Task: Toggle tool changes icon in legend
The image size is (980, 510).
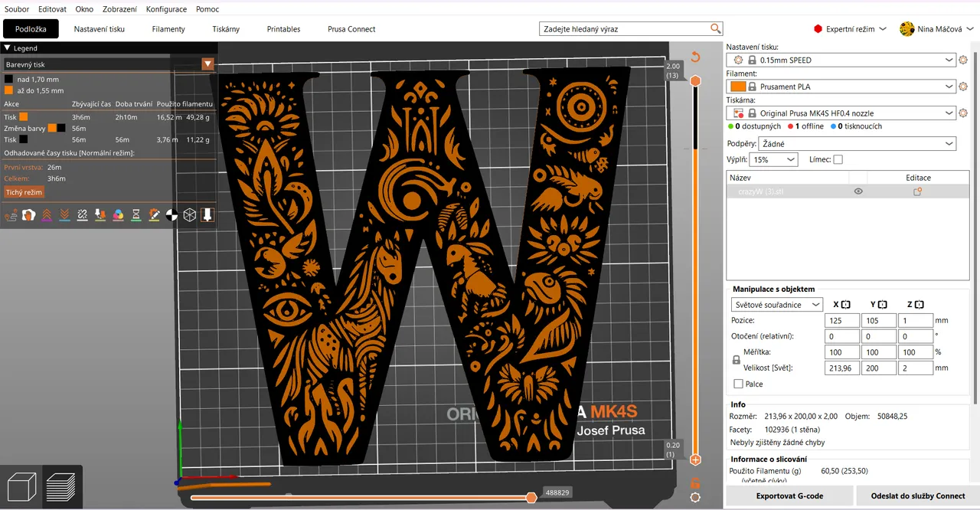Action: point(100,215)
